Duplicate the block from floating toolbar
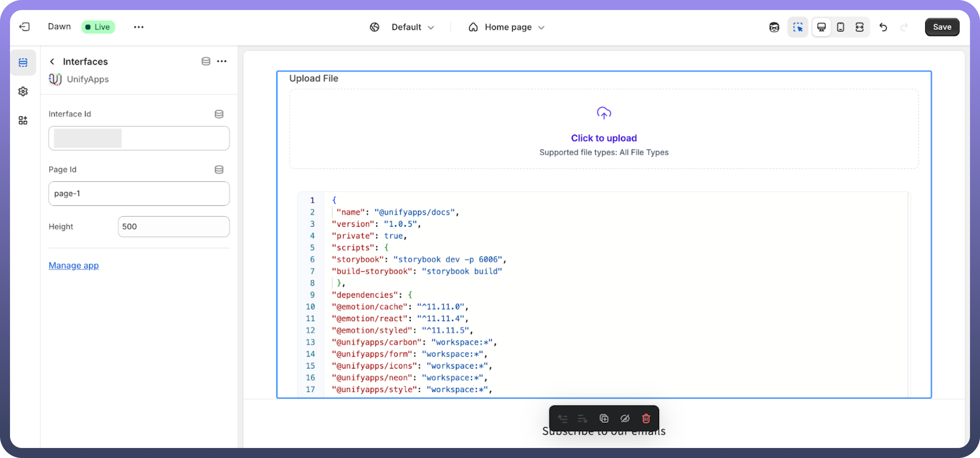This screenshot has width=980, height=458. (x=604, y=418)
